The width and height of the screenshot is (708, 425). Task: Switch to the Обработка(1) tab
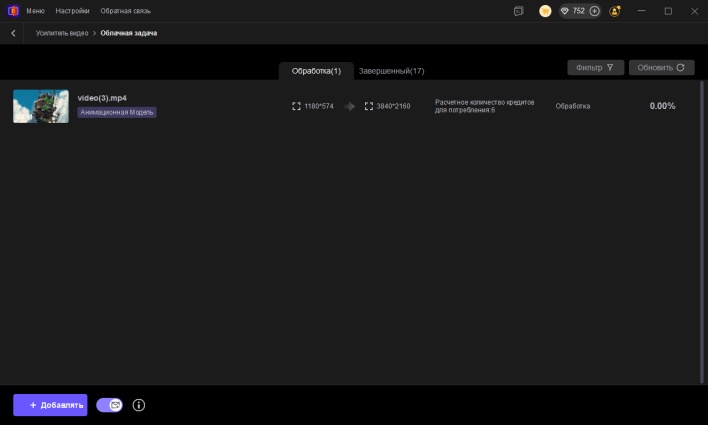[316, 71]
